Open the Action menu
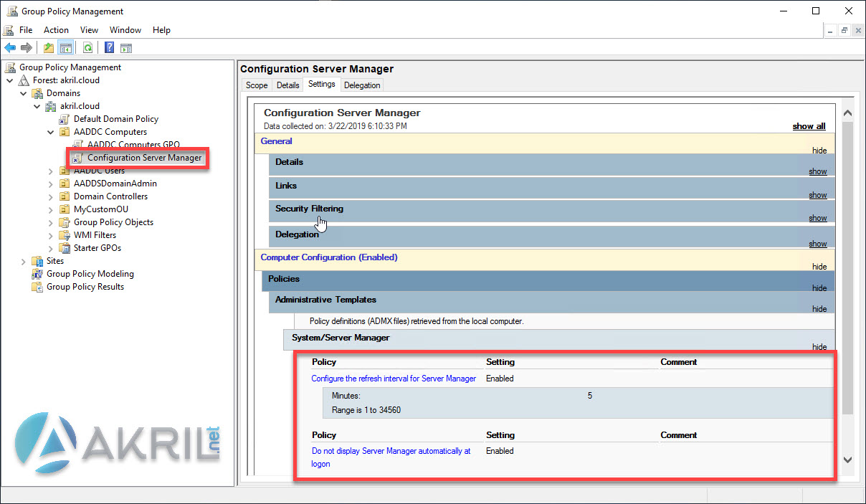Viewport: 866px width, 504px height. [56, 30]
